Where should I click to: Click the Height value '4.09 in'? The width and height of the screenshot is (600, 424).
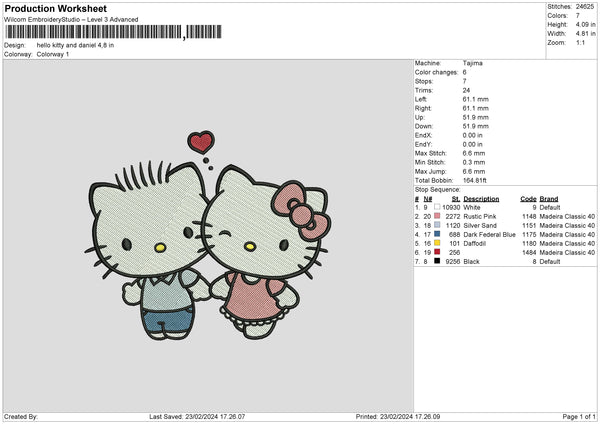pos(585,24)
